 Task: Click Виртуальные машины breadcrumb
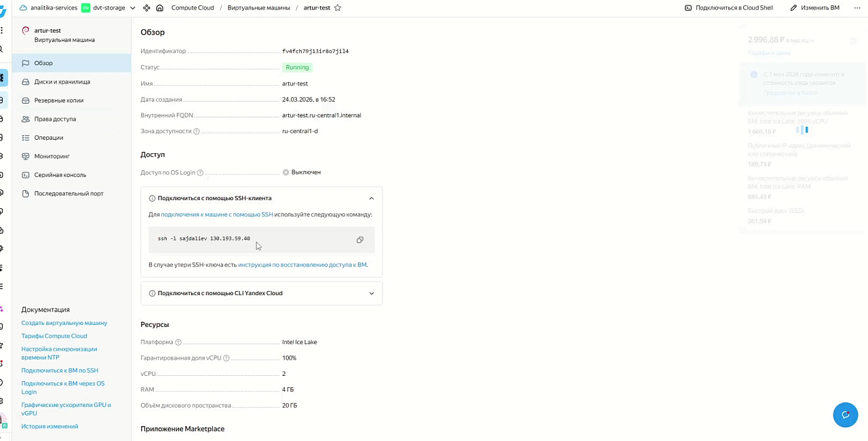pyautogui.click(x=258, y=7)
